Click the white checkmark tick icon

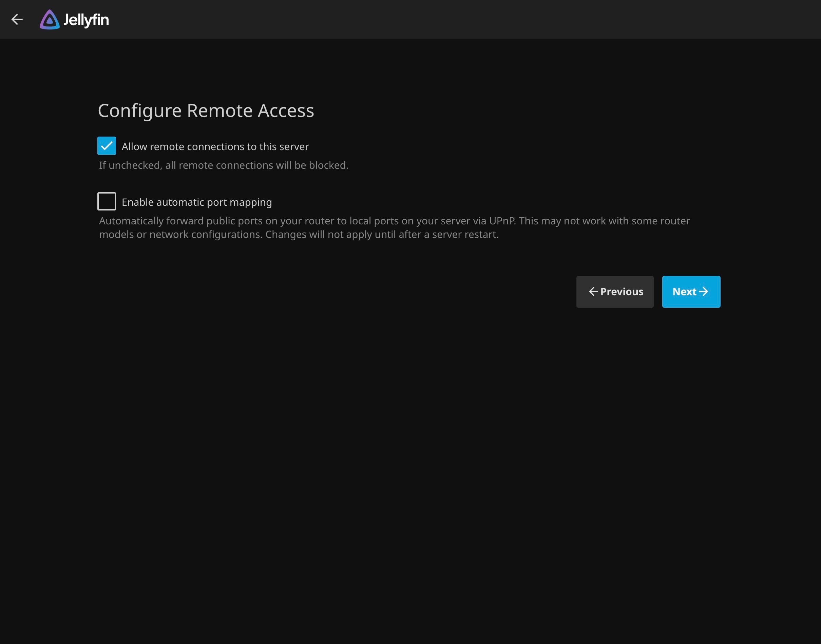pyautogui.click(x=107, y=145)
